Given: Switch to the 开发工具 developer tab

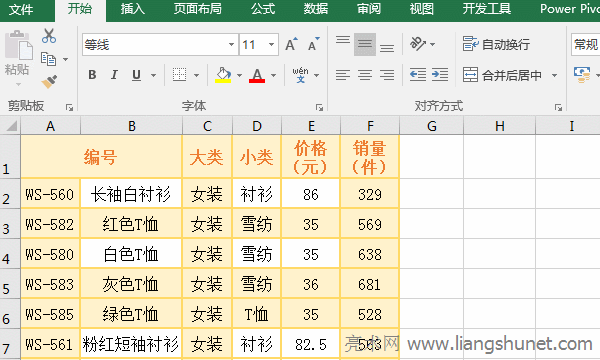Looking at the screenshot, I should click(x=486, y=9).
